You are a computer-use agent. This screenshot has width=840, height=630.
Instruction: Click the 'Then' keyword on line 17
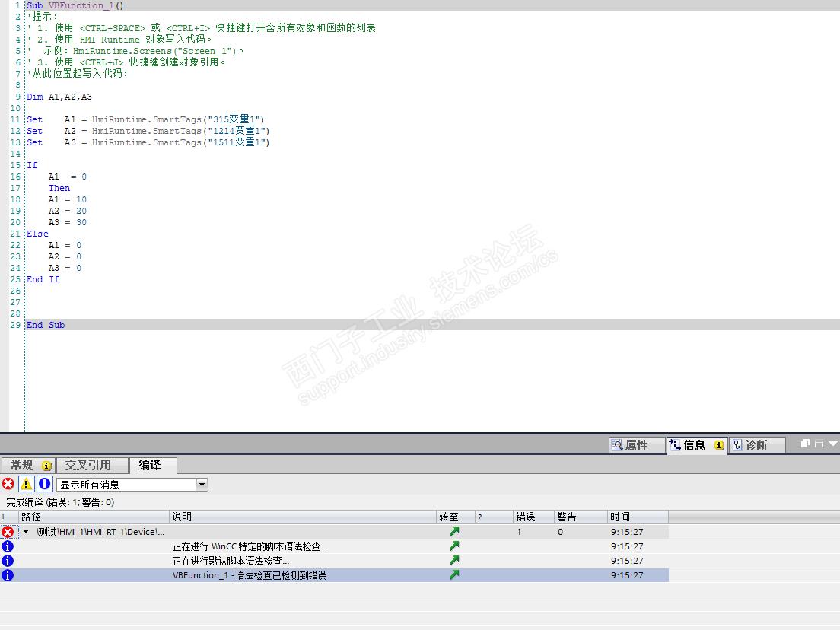59,188
